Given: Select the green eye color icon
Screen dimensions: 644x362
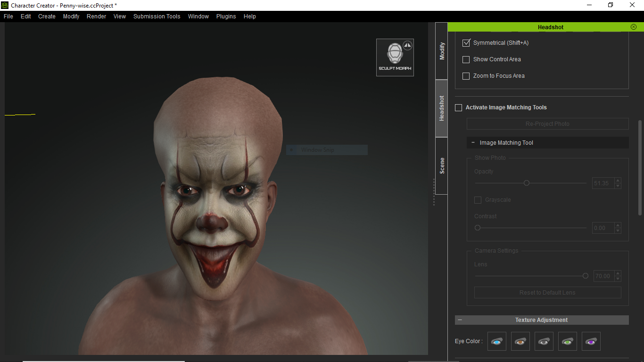Looking at the screenshot, I should 568,341.
